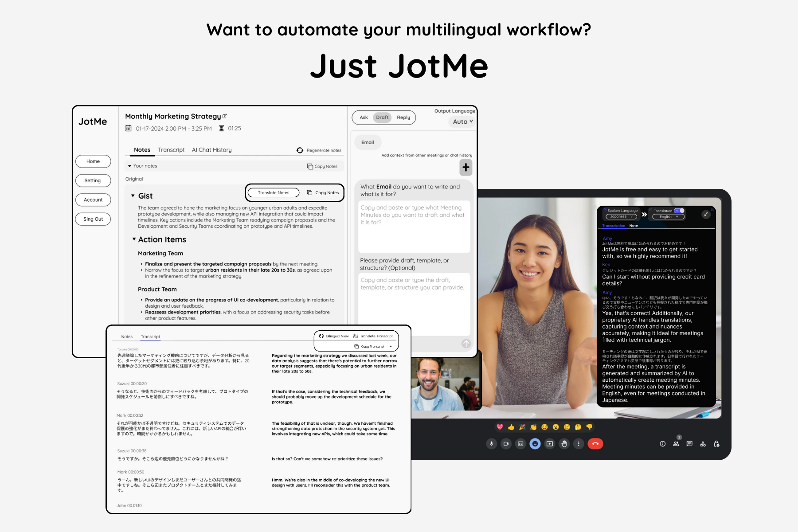Click the plus icon to add context

pyautogui.click(x=465, y=168)
